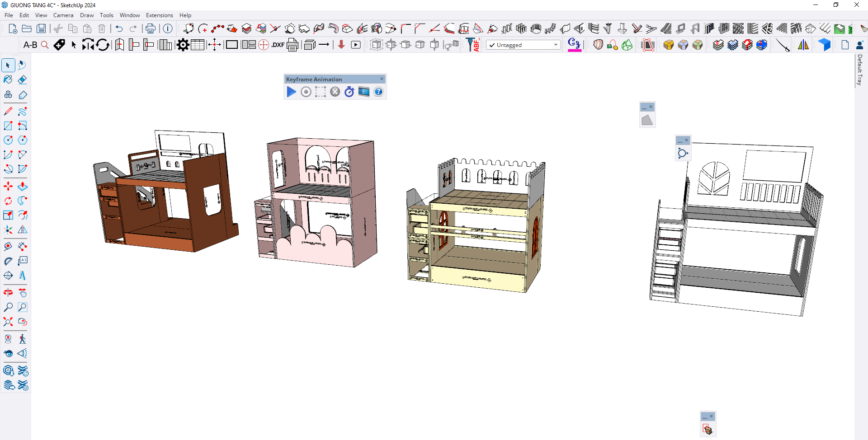Open the Extensions menu
Image resolution: width=868 pixels, height=440 pixels.
coord(159,15)
